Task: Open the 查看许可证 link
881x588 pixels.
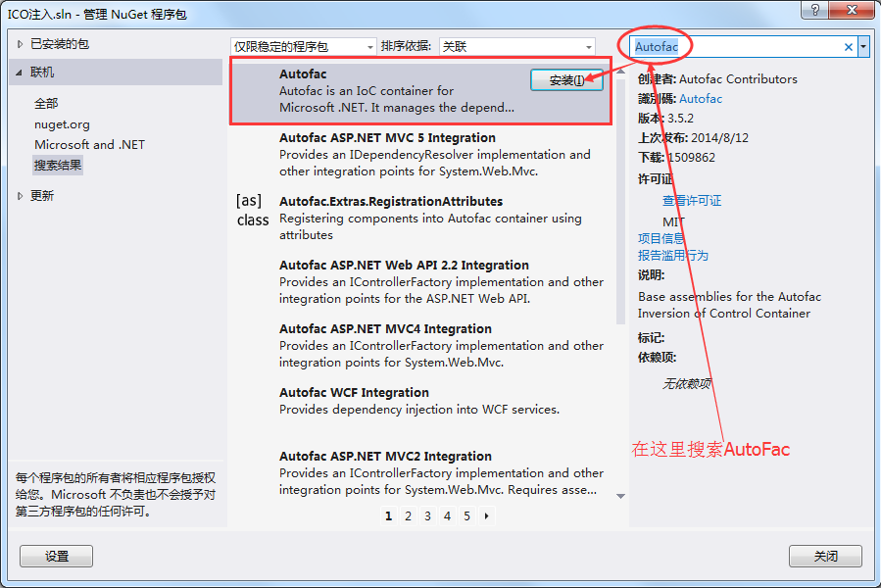Action: [692, 201]
